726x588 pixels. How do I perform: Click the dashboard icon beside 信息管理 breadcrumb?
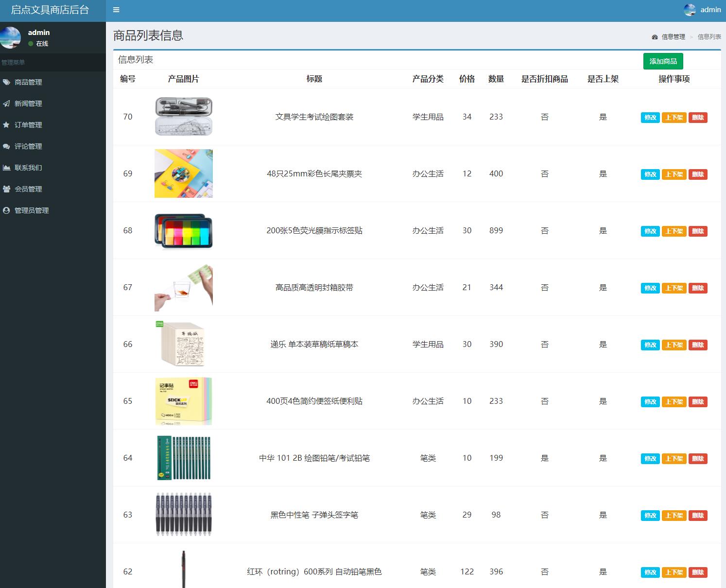click(x=654, y=36)
